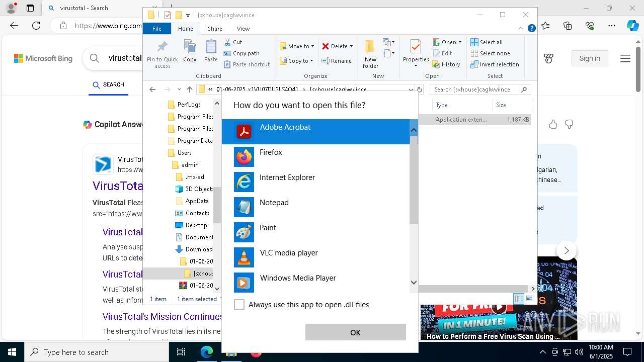Screen dimensions: 644x362
Task: Click the Type column header
Action: coord(462,105)
